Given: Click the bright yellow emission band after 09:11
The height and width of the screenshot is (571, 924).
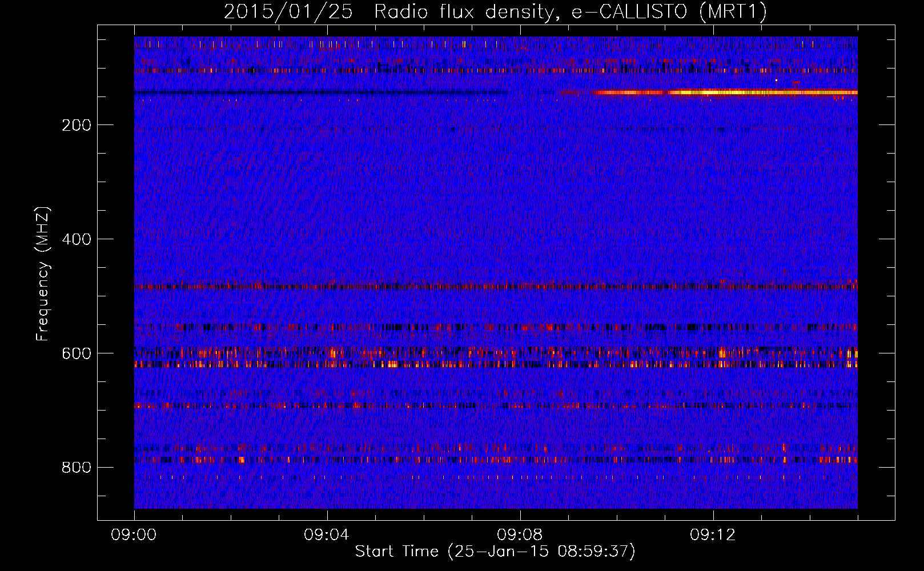Looking at the screenshot, I should pos(762,92).
